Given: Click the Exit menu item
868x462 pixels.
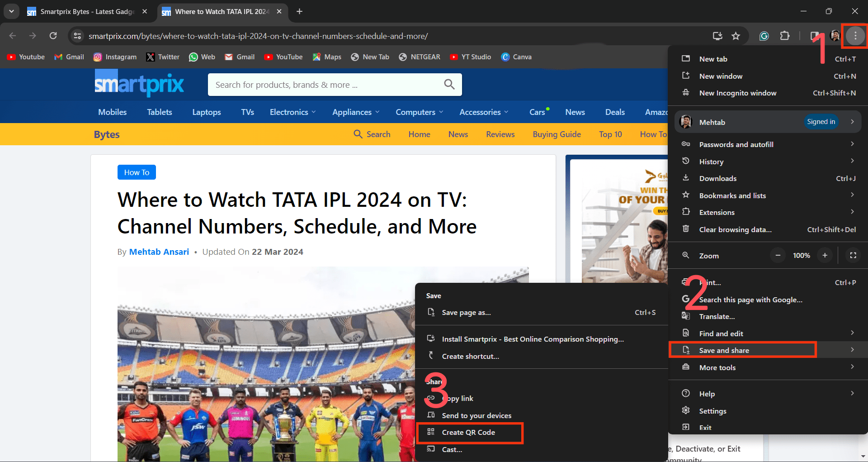Looking at the screenshot, I should click(769, 428).
